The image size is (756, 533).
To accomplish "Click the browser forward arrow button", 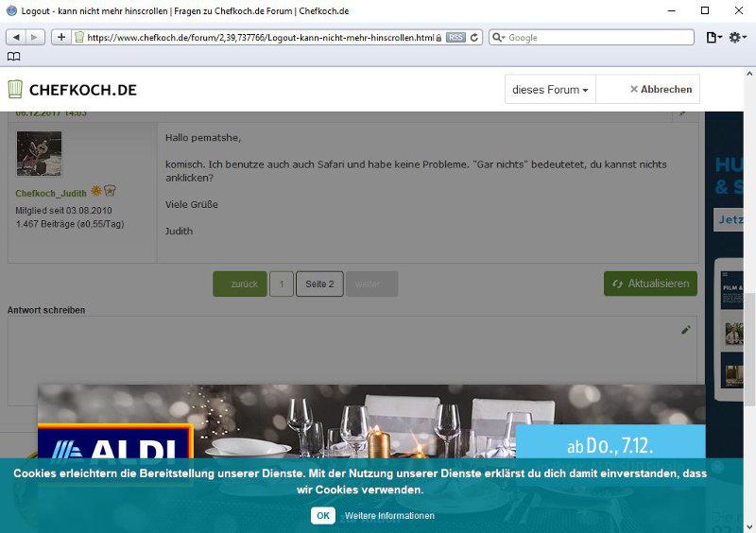I will click(x=35, y=37).
